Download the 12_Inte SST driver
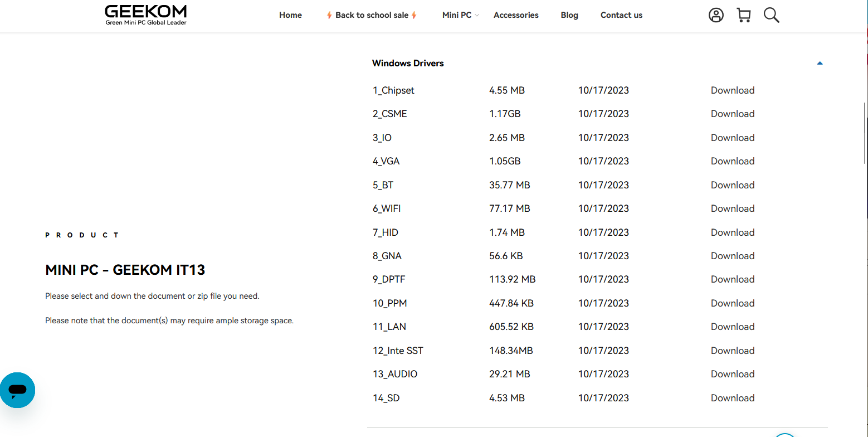This screenshot has height=437, width=868. coord(733,351)
